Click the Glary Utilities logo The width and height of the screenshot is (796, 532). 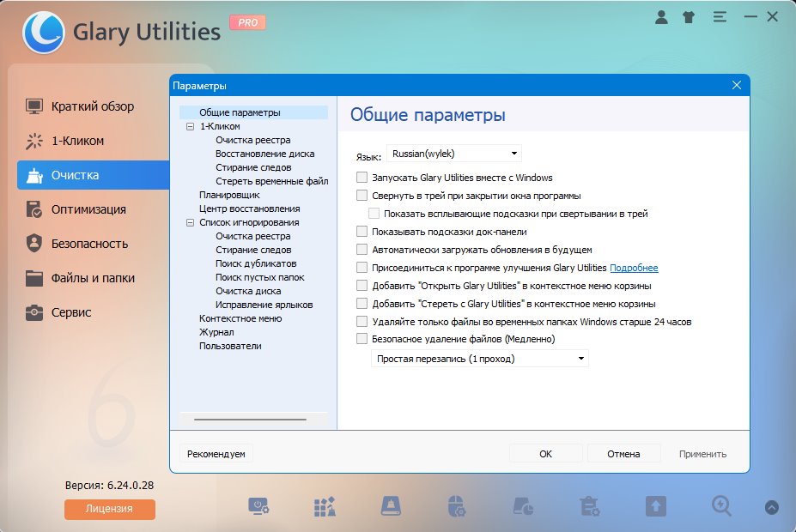coord(44,33)
